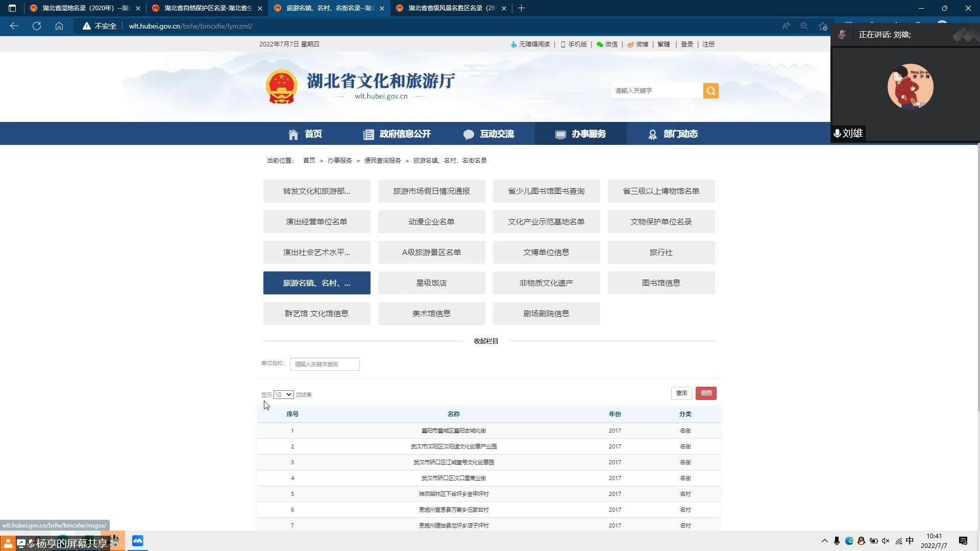Toggle the 中 input method indicator
Viewport: 980px width, 551px height.
[x=910, y=541]
